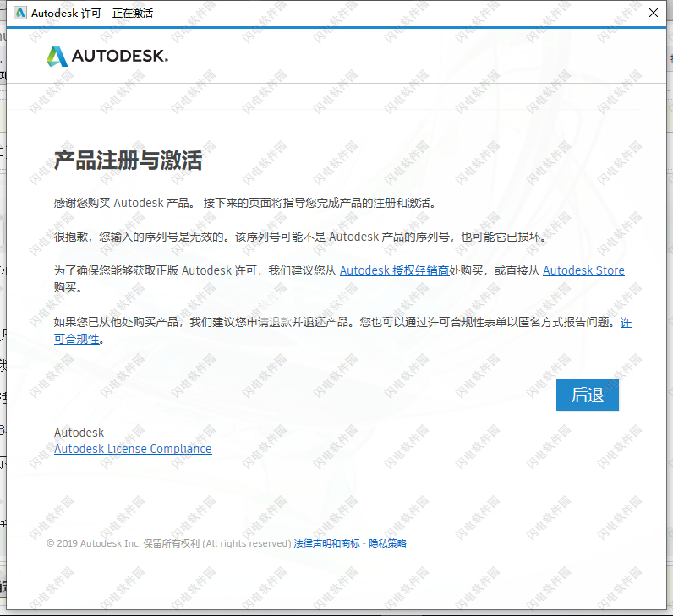Image resolution: width=673 pixels, height=616 pixels.
Task: Open the 法律声明和商标 link
Action: pyautogui.click(x=326, y=543)
